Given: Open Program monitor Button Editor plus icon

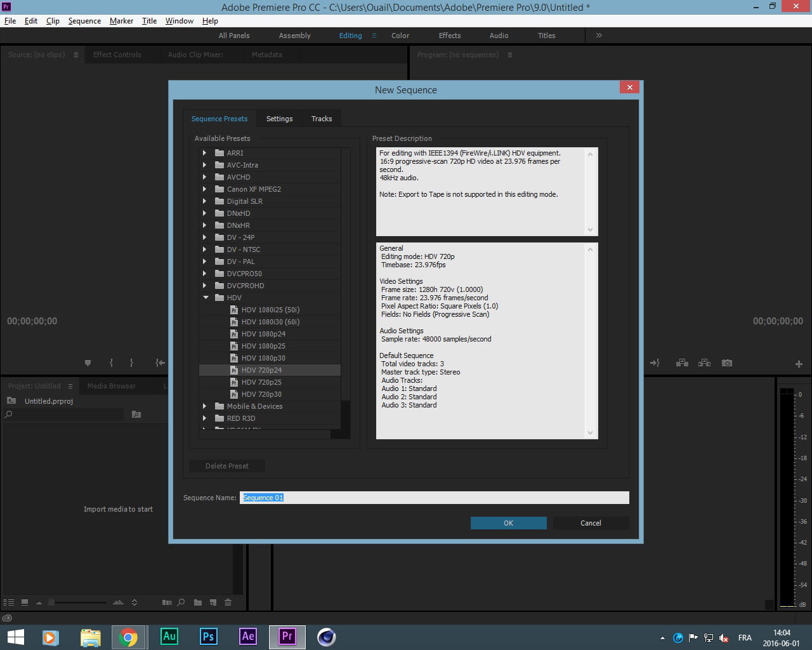Looking at the screenshot, I should pyautogui.click(x=799, y=364).
